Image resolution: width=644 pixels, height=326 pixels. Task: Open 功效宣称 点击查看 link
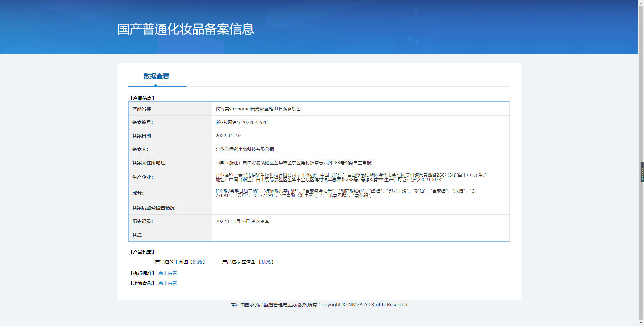(x=168, y=283)
